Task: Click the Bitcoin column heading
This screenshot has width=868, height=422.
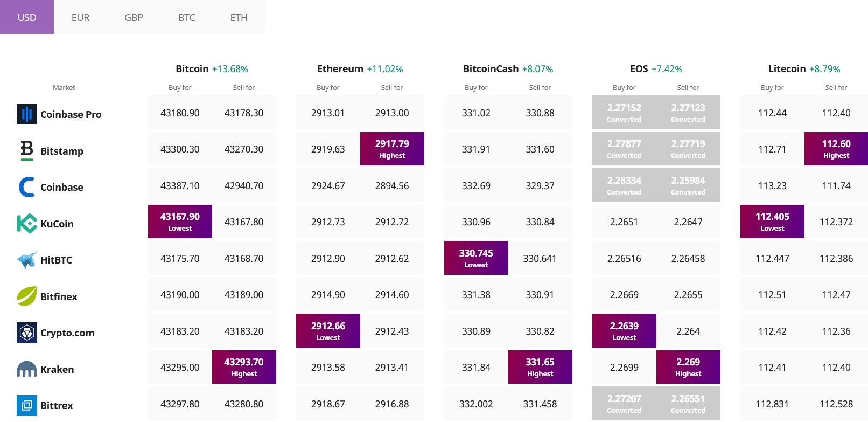Action: pyautogui.click(x=192, y=68)
